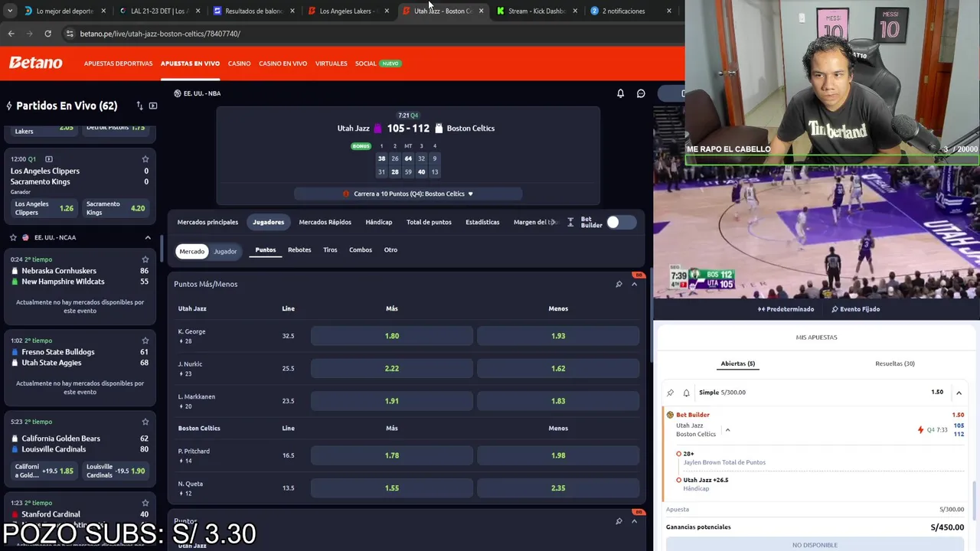Open the Abiertas (5) bets tab

click(x=738, y=364)
